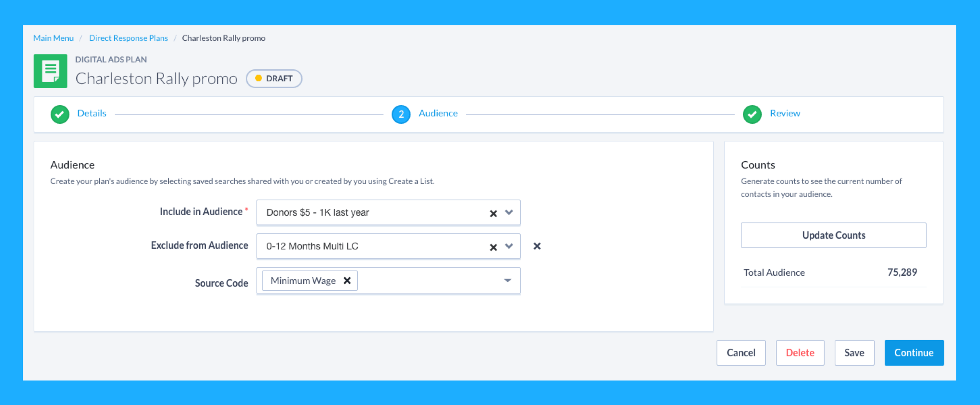Click the green Digital Ads Plan document icon

[x=50, y=71]
